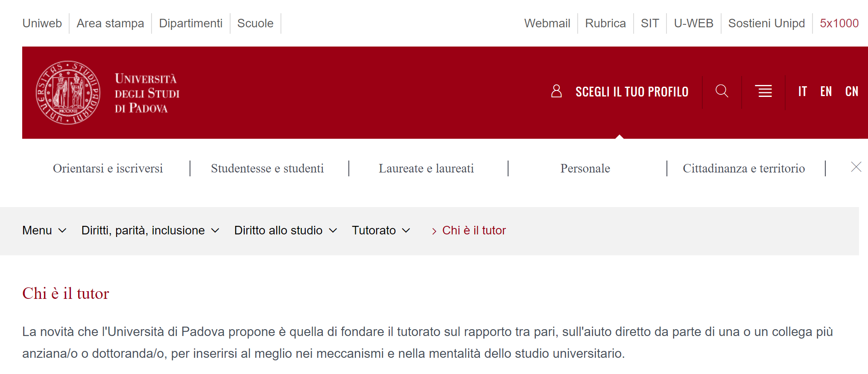
Task: Open the Webmail link
Action: point(547,23)
